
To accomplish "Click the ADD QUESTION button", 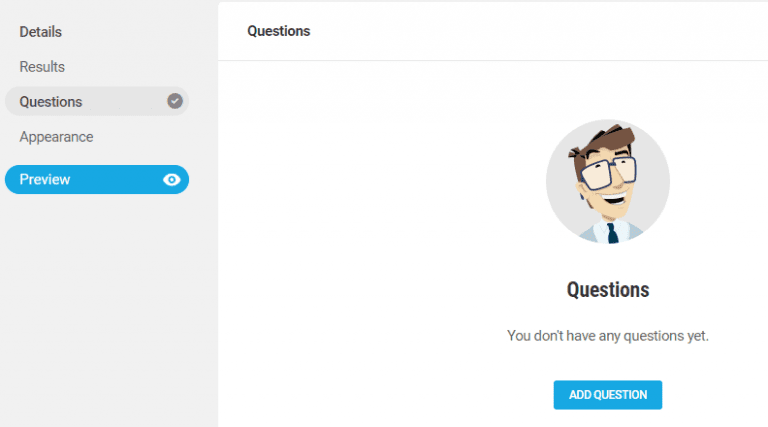I will (608, 395).
